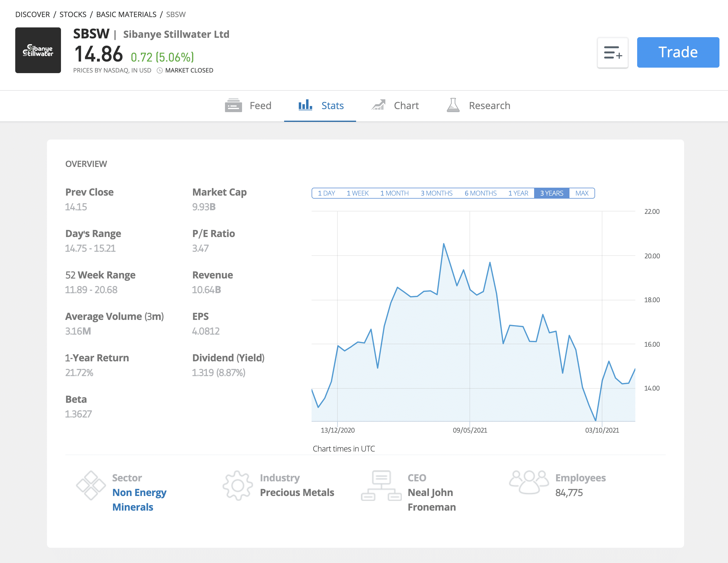Click the Feed newspaper icon
This screenshot has width=728, height=563.
coord(233,105)
